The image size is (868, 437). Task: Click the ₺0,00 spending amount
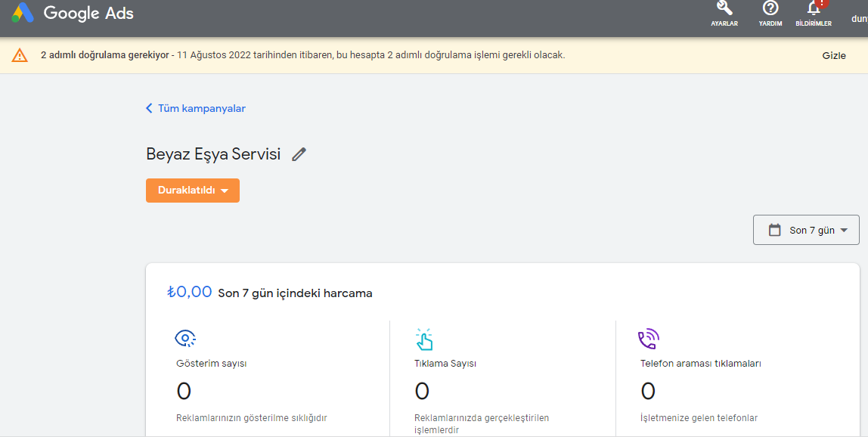pos(189,292)
